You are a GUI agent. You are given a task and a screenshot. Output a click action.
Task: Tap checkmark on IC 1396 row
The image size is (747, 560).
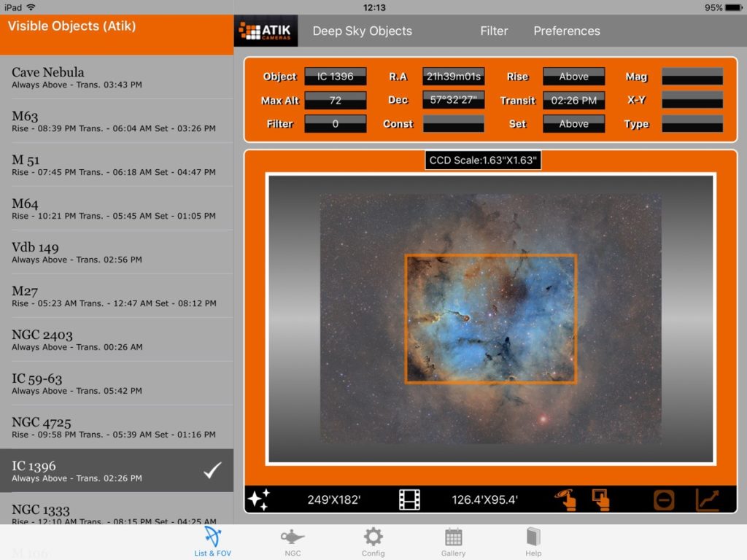(x=212, y=470)
